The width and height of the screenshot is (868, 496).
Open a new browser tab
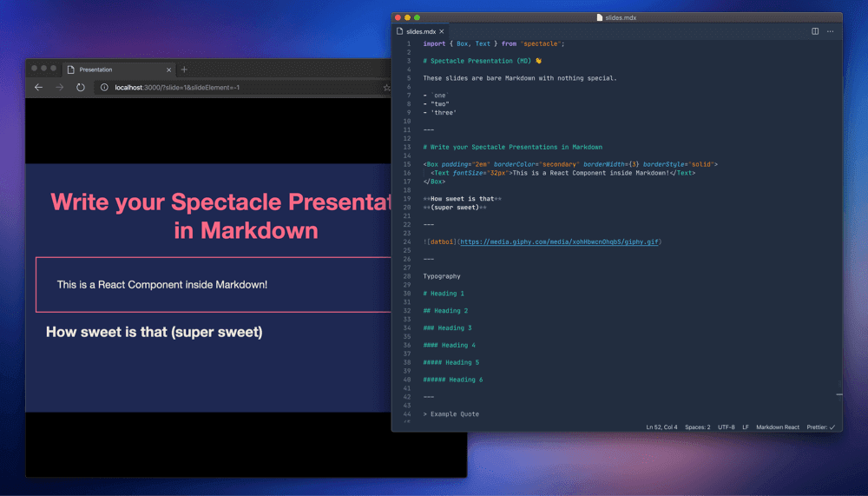184,69
